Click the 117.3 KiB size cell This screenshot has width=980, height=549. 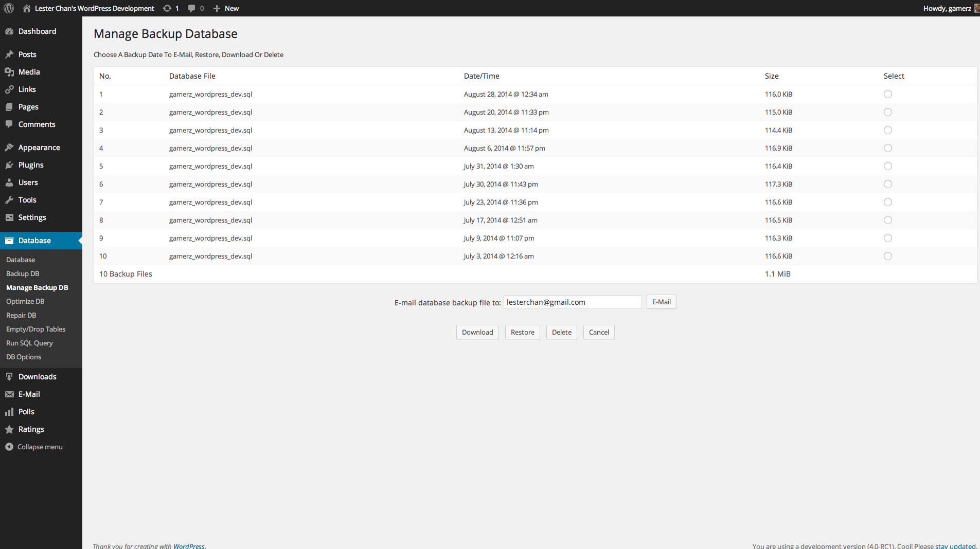(x=778, y=184)
